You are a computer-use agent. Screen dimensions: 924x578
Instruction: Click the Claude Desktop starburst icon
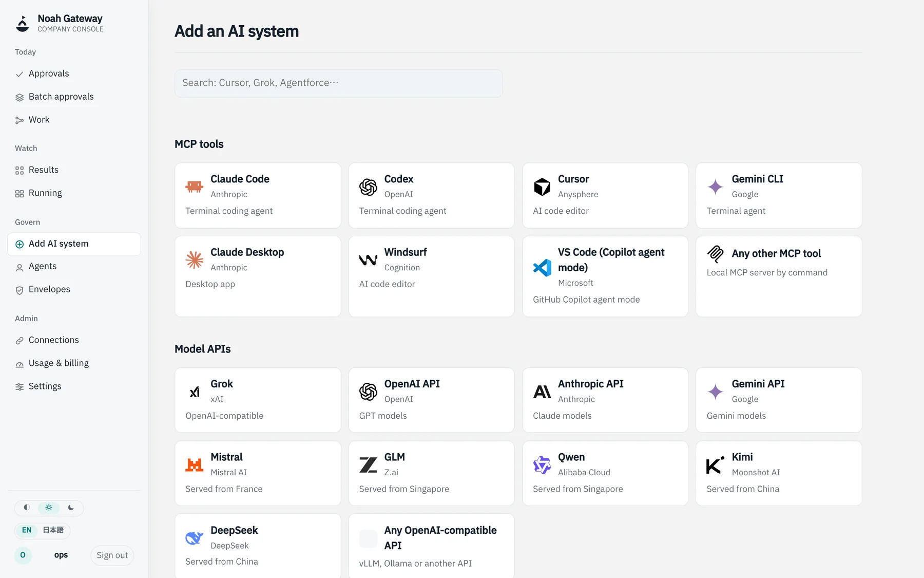(195, 260)
